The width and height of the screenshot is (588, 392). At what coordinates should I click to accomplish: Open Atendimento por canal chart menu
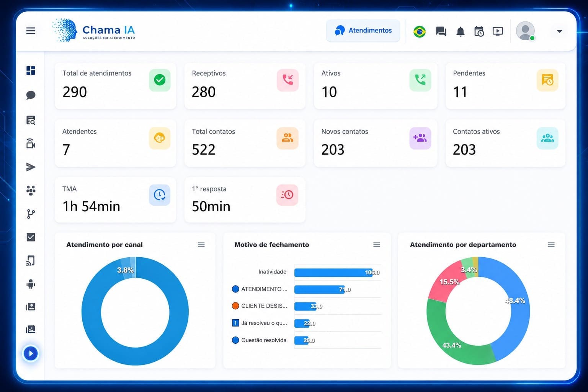coord(201,245)
